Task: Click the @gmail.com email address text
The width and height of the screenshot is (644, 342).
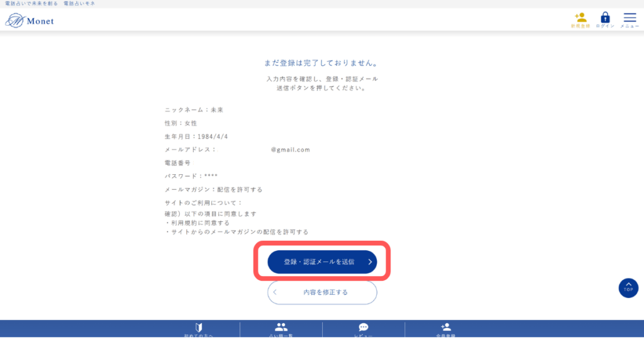Action: 291,150
